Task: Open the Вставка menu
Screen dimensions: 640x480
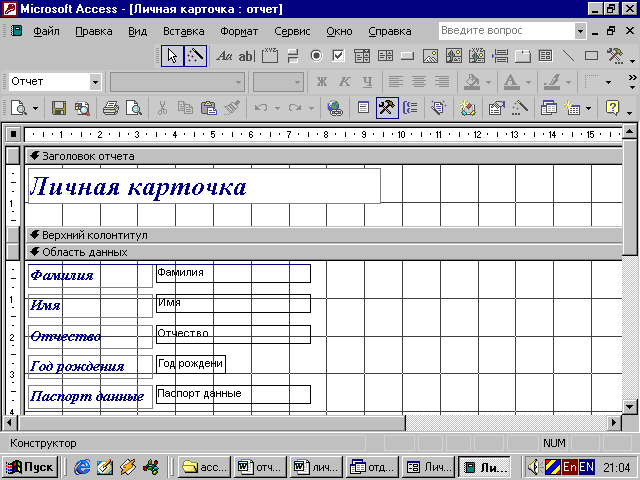Action: [183, 31]
